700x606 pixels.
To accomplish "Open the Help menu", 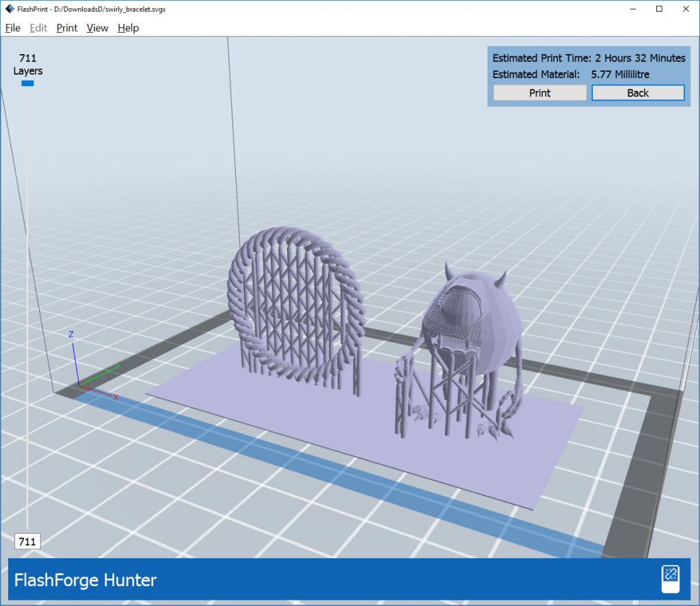I will (128, 28).
